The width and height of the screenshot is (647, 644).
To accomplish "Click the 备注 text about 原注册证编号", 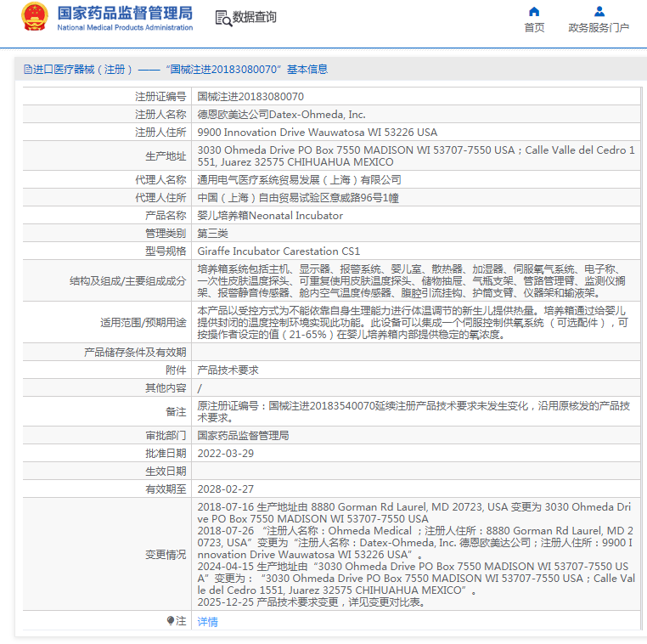I will click(x=414, y=411).
